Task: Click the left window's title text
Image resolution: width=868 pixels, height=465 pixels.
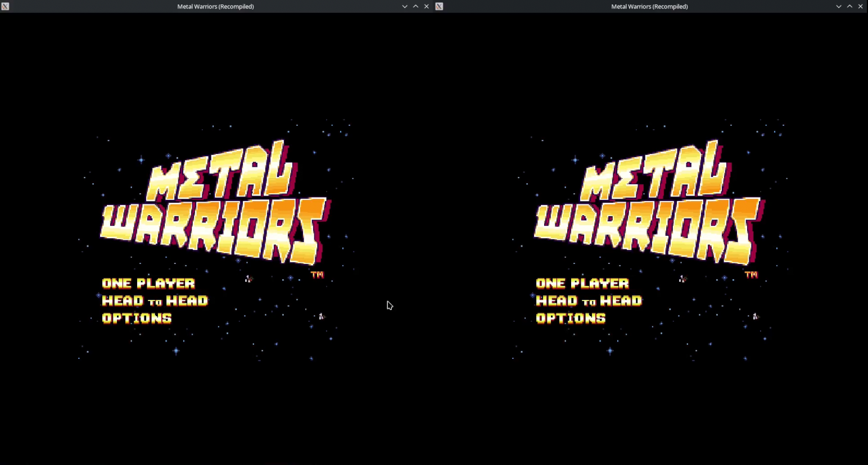Action: coord(216,7)
